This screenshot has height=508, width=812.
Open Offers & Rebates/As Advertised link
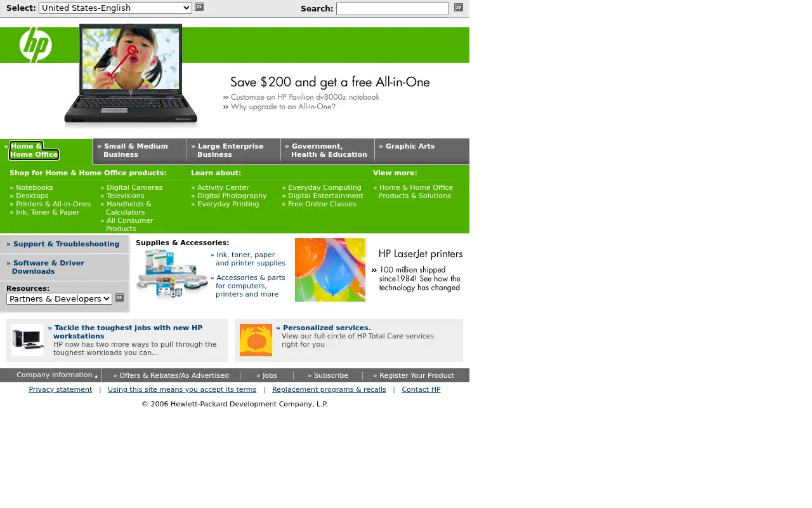coord(171,375)
